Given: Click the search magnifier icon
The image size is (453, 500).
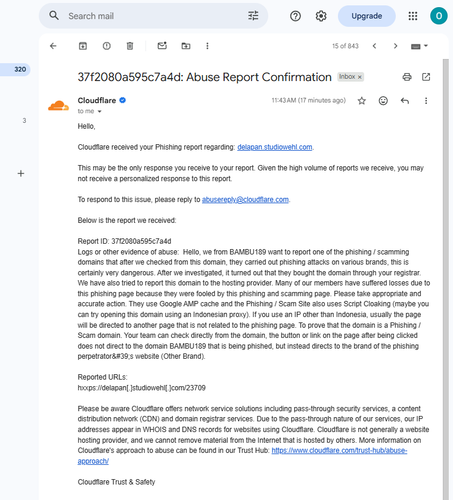Looking at the screenshot, I should pyautogui.click(x=54, y=15).
